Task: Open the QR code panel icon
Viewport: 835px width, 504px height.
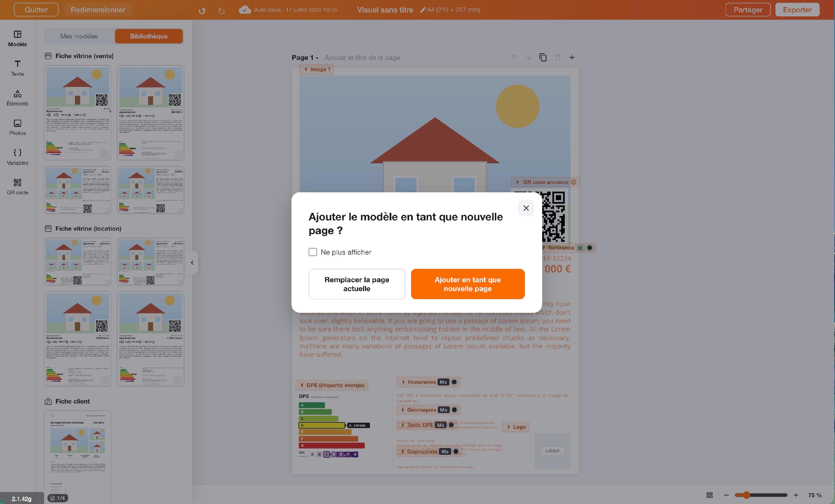Action: point(18,187)
